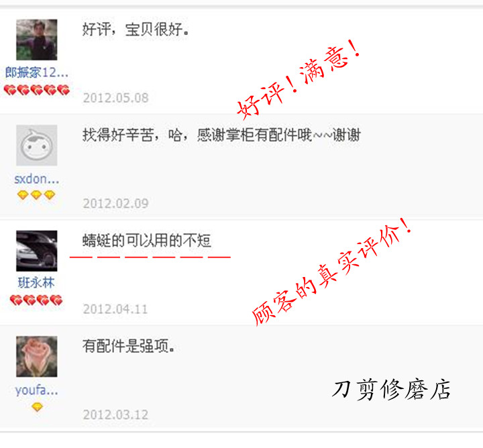Visit the sxdon... username link
This screenshot has width=483, height=448.
(37, 178)
